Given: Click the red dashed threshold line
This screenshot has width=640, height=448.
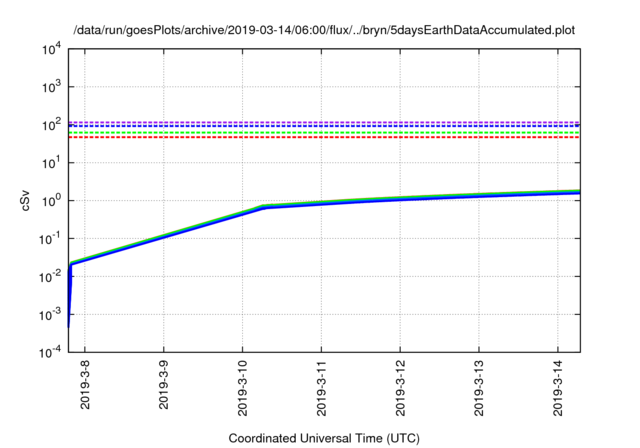Looking at the screenshot, I should [x=324, y=137].
